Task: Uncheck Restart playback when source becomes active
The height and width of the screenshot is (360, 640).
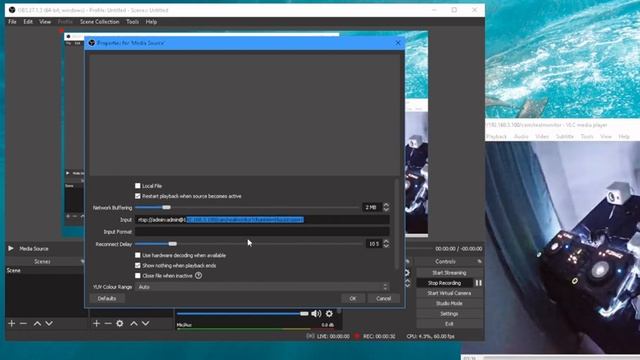Action: [x=138, y=196]
